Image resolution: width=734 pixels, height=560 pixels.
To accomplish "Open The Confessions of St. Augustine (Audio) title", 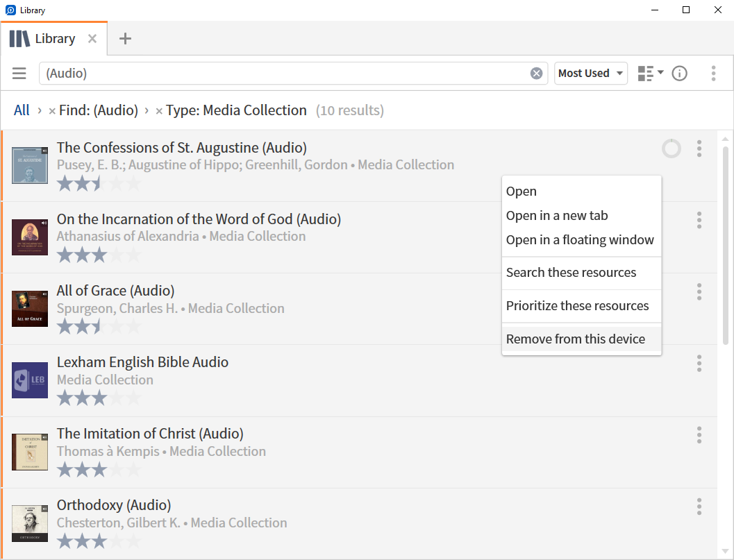I will click(182, 148).
